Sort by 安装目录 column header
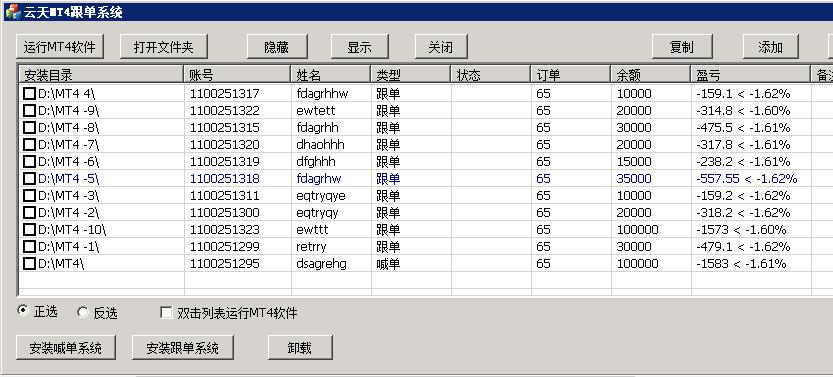The image size is (833, 377). coord(101,75)
